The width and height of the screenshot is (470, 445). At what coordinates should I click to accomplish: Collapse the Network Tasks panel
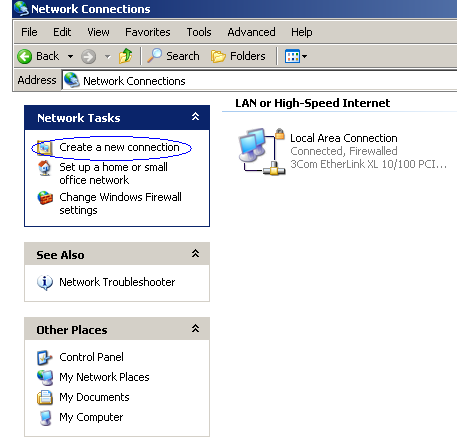(x=196, y=117)
